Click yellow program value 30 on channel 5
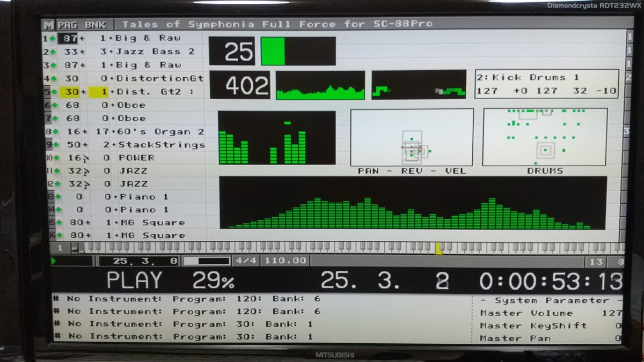Image resolution: width=644 pixels, height=362 pixels. point(70,92)
